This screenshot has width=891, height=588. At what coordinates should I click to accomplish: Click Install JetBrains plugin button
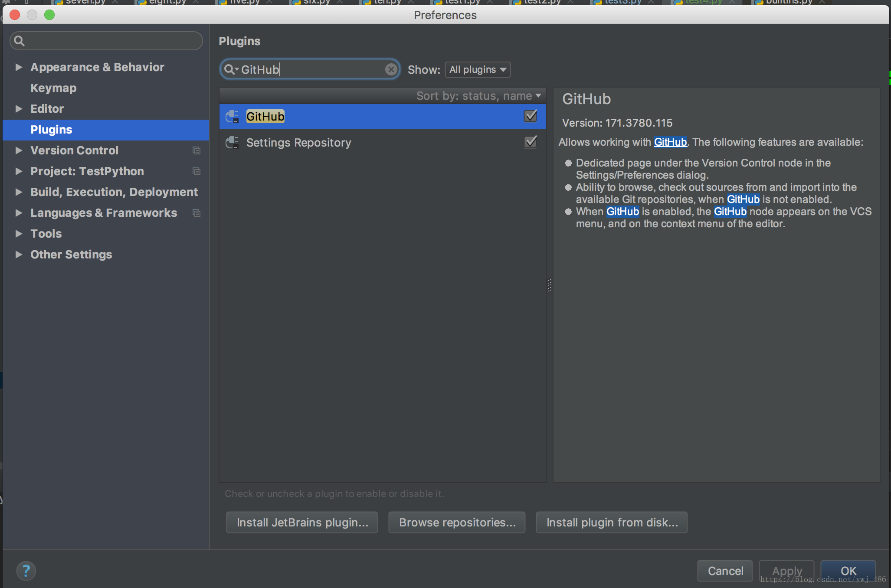point(302,522)
